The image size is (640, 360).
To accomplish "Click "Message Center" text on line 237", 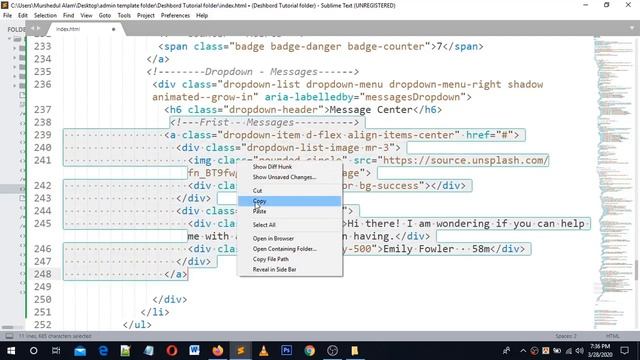I will click(x=371, y=110).
